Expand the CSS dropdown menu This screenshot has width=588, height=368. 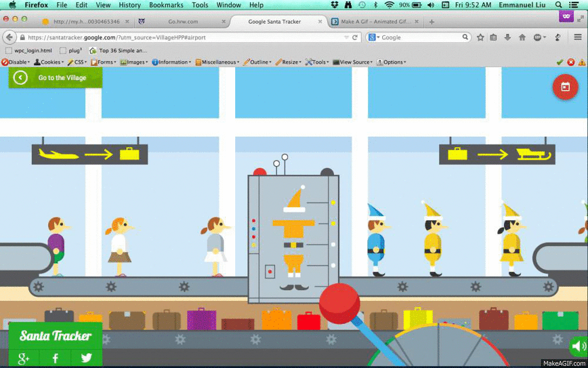[77, 62]
